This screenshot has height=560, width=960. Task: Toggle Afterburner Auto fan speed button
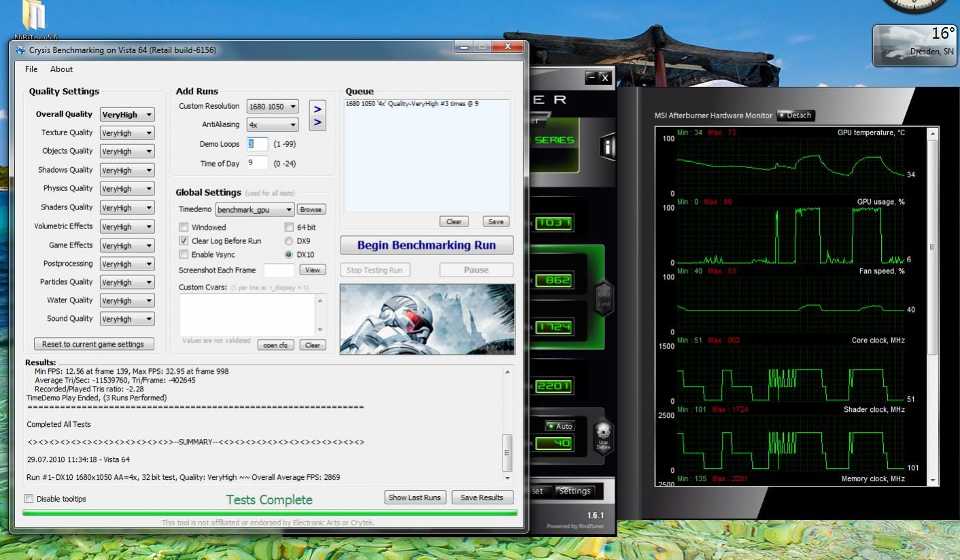pyautogui.click(x=560, y=426)
